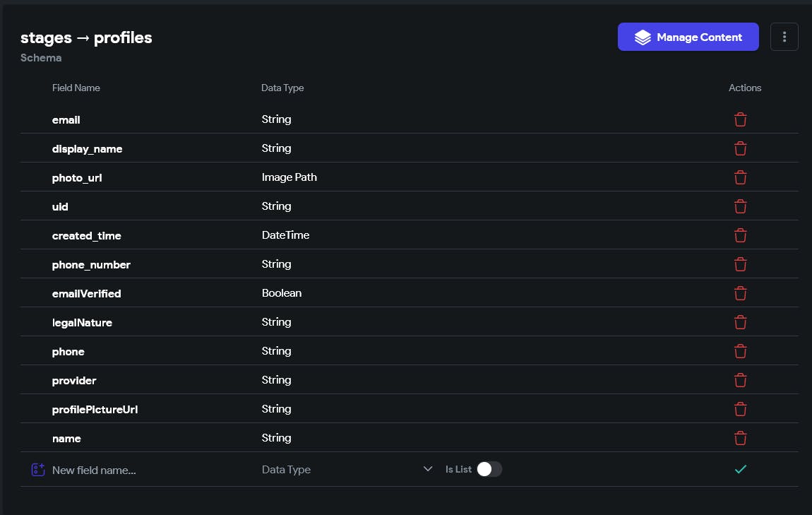This screenshot has width=812, height=515.
Task: Remove the photo_url field
Action: [x=740, y=177]
